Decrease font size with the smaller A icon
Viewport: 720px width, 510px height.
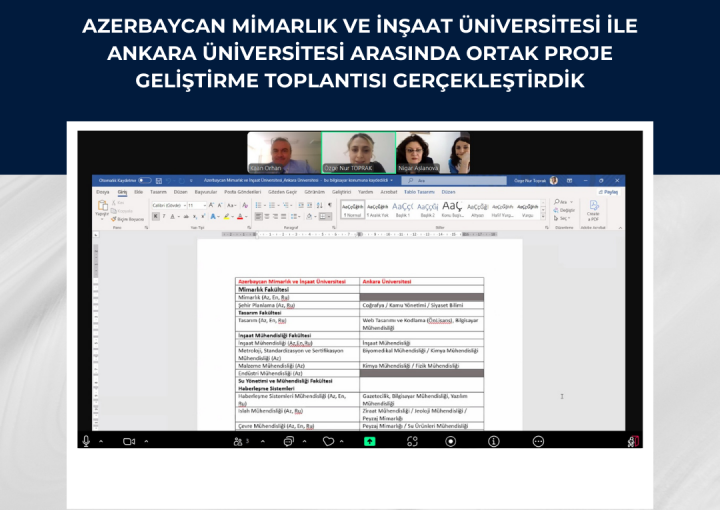tap(219, 205)
